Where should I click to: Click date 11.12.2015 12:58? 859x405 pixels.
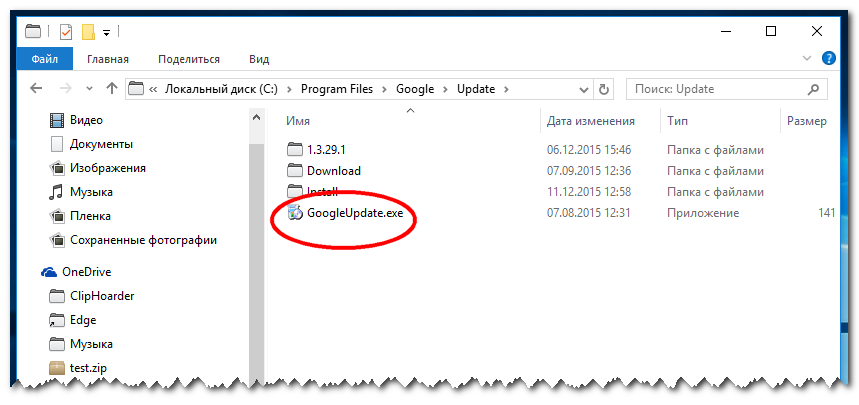pos(589,192)
